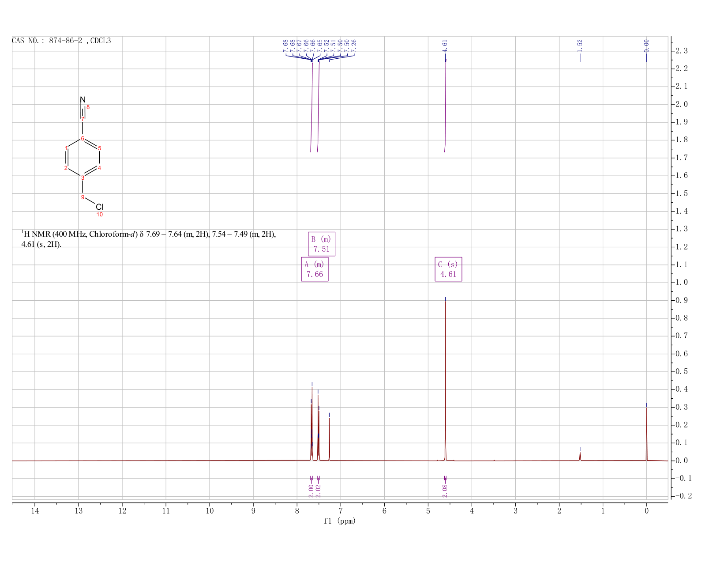Click the integral curve above 4.61 peak
The height and width of the screenshot is (563, 728).
[x=445, y=106]
